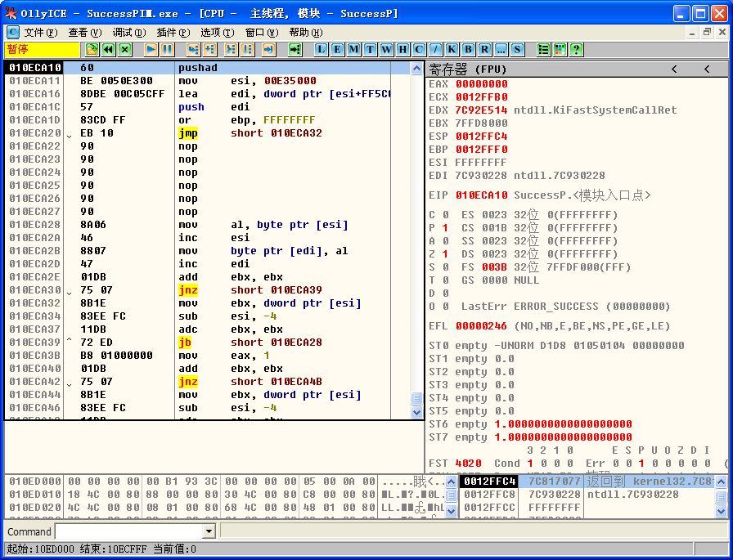Click the EAX register value 00000000
This screenshot has height=560, width=733.
tap(482, 84)
